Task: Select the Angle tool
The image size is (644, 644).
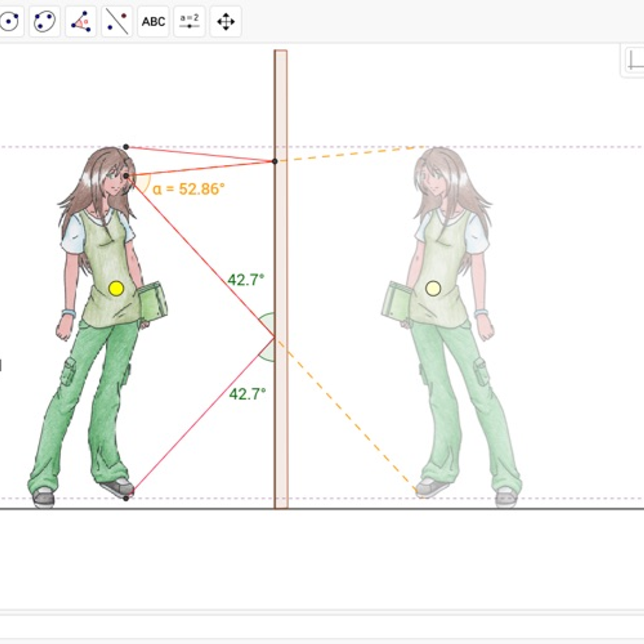Action: (81, 21)
